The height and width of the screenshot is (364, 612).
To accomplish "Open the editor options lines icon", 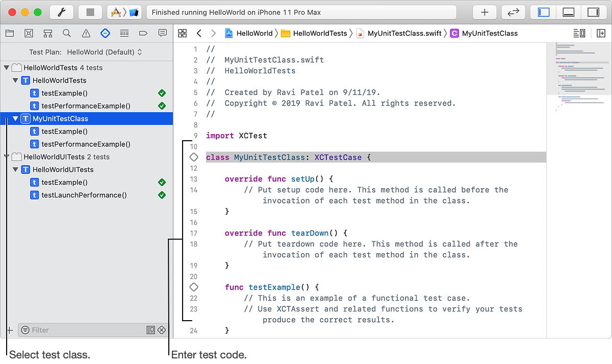I will point(579,33).
